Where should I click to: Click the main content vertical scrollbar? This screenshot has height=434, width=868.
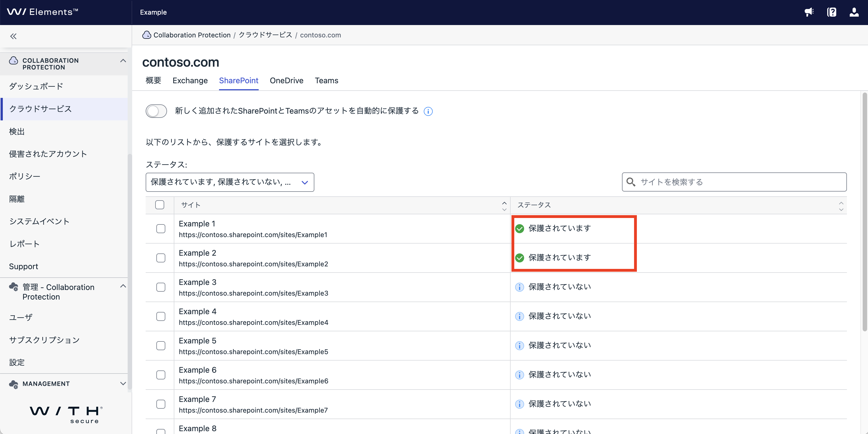coord(864,212)
